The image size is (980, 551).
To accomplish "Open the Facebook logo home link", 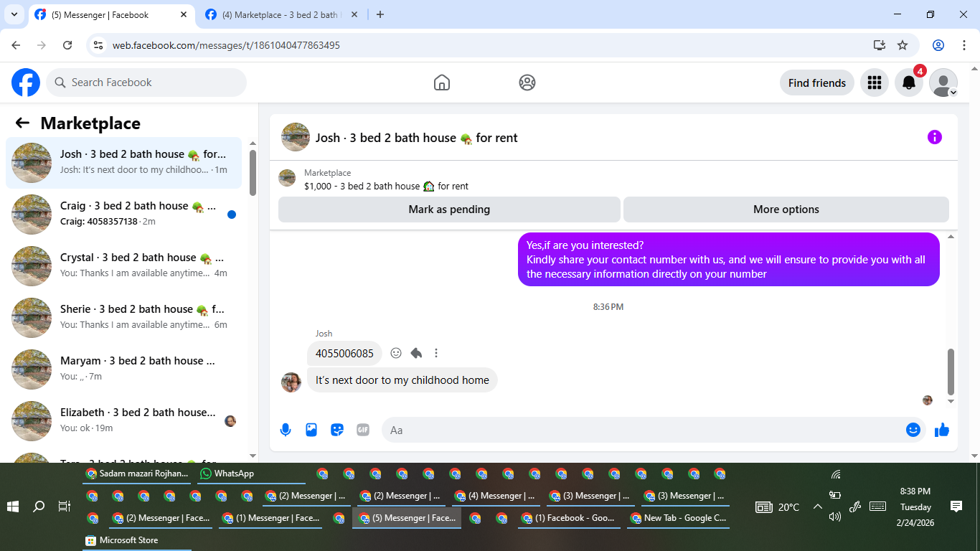I will 26,83.
